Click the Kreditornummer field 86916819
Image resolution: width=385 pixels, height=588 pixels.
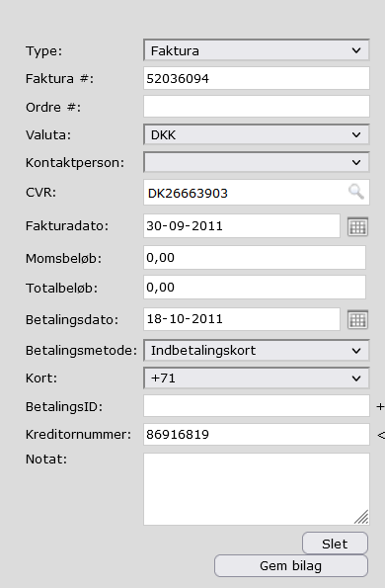pyautogui.click(x=257, y=434)
